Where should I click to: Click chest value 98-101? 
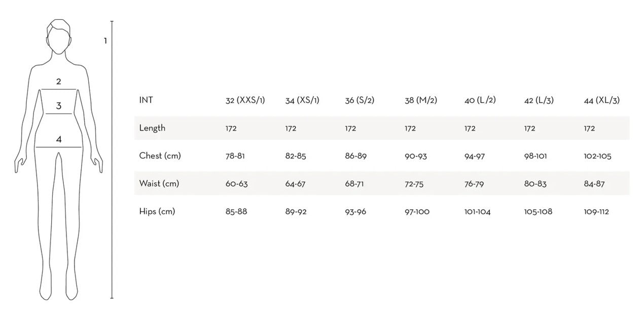tap(535, 156)
